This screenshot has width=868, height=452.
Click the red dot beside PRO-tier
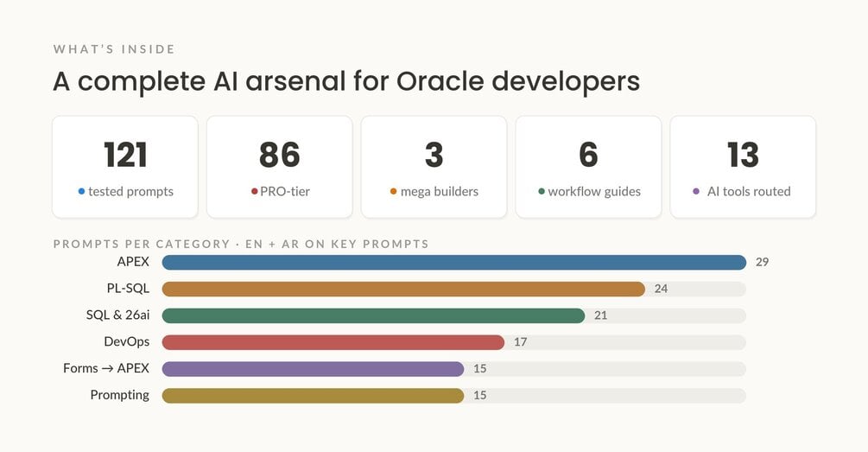pyautogui.click(x=254, y=191)
